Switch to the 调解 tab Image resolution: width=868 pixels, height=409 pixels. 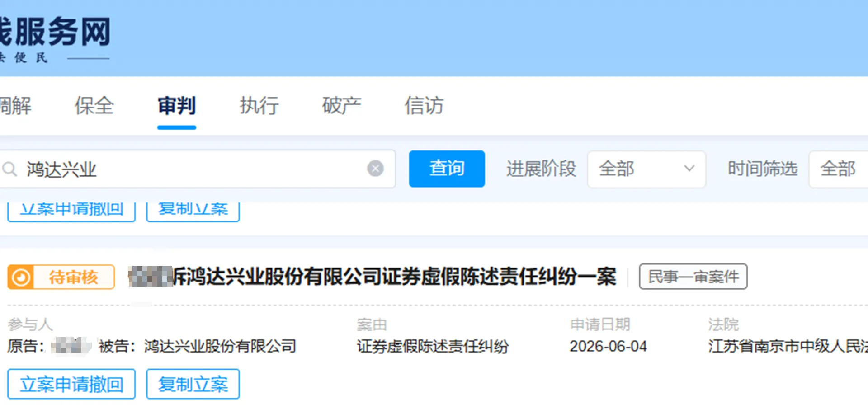(15, 106)
